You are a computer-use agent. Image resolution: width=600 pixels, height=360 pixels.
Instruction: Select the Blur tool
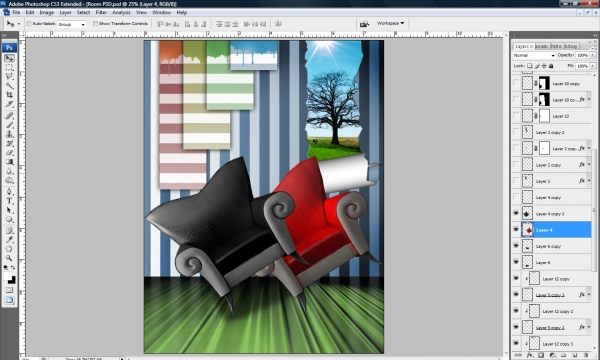[9, 171]
